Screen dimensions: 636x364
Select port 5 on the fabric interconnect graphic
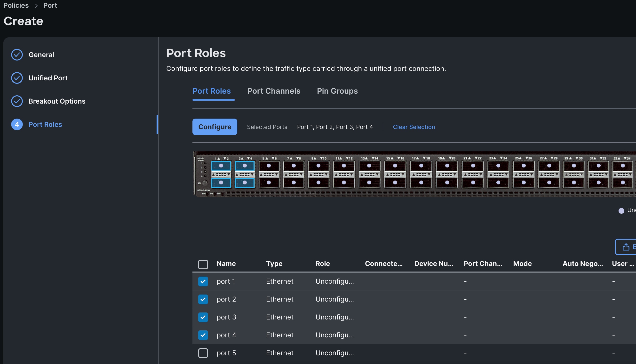(269, 165)
